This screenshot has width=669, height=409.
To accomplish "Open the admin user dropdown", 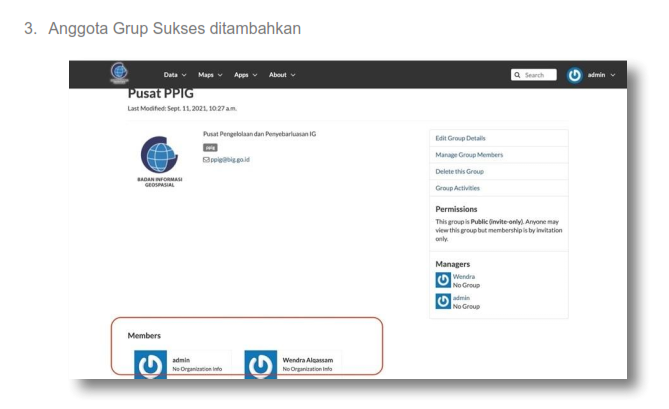I will point(600,75).
